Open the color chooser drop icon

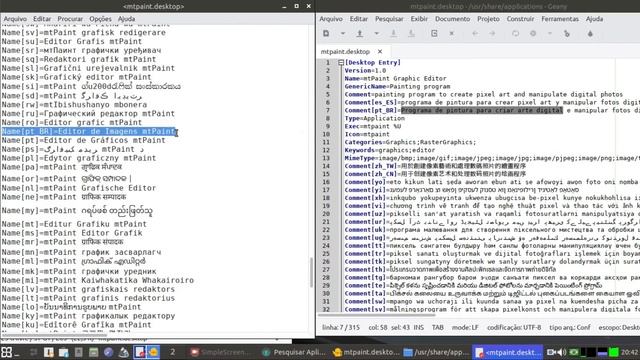pyautogui.click(x=590, y=33)
